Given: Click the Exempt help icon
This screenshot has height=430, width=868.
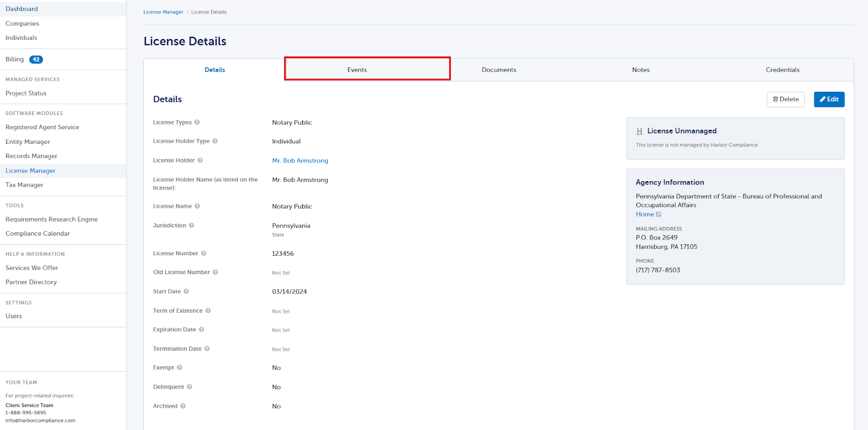Looking at the screenshot, I should (180, 368).
